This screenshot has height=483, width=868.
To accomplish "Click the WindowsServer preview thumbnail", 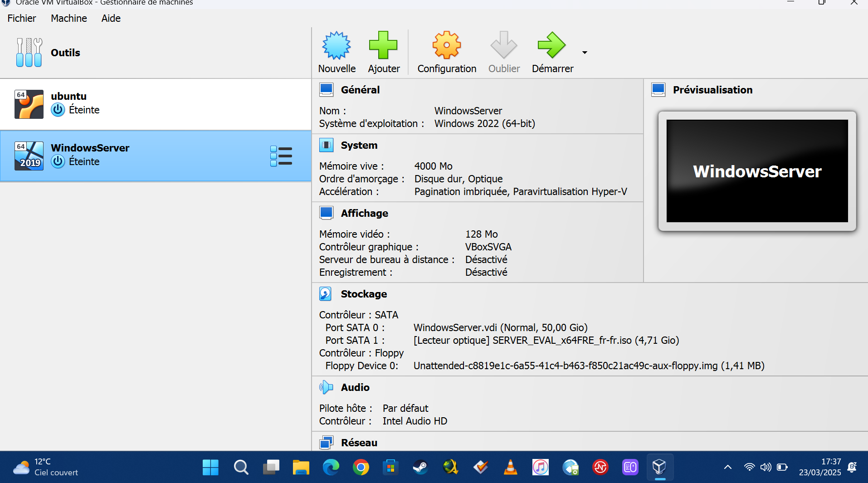I will click(x=757, y=171).
